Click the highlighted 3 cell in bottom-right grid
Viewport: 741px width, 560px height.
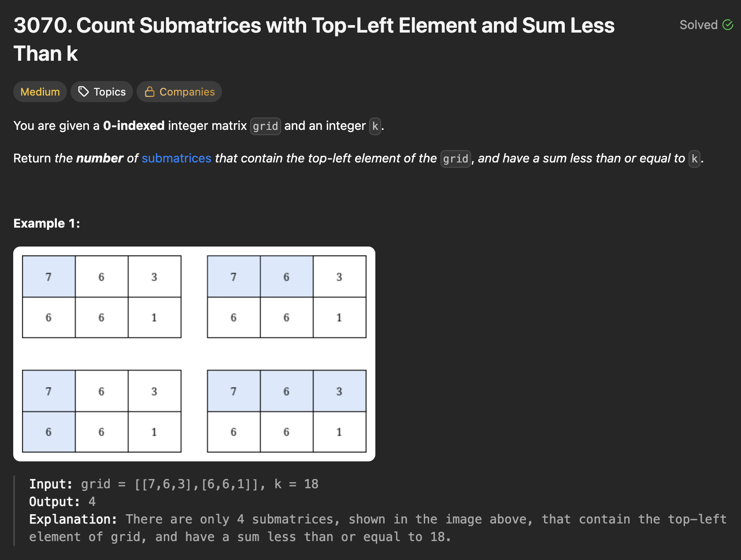pyautogui.click(x=340, y=391)
